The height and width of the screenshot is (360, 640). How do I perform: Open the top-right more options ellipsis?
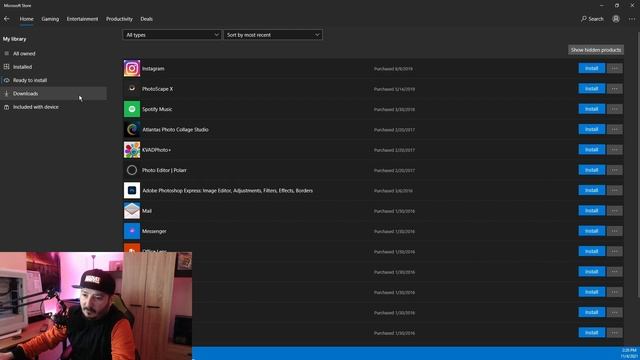click(x=632, y=19)
